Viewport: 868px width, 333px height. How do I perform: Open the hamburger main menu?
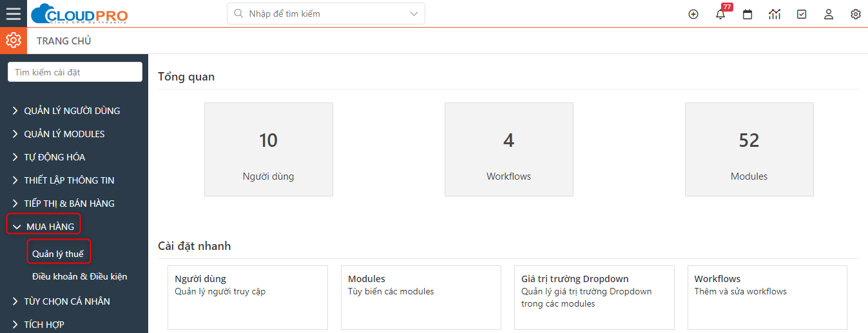click(13, 14)
